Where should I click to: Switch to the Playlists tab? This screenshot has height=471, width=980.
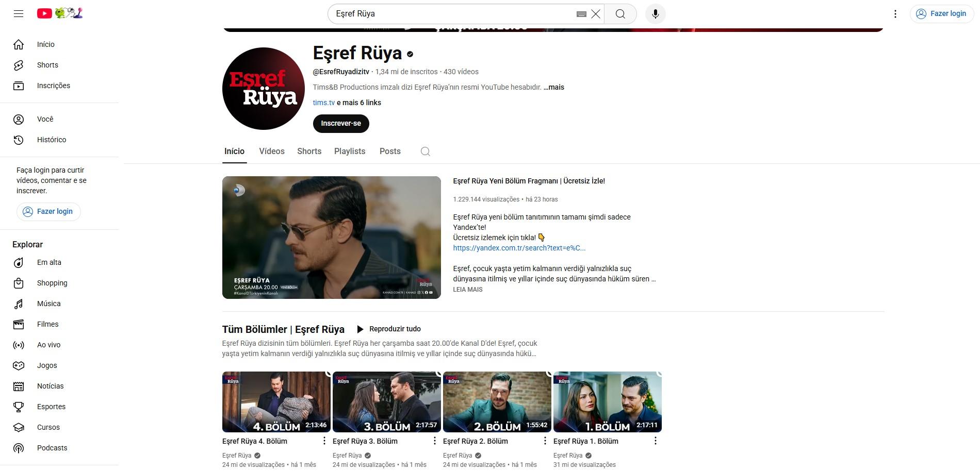pos(349,152)
